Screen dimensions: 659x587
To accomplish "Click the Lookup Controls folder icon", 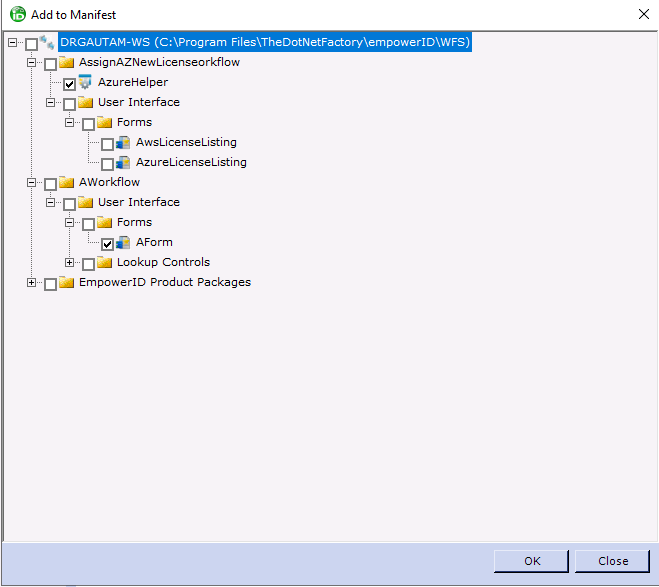I will [x=104, y=263].
